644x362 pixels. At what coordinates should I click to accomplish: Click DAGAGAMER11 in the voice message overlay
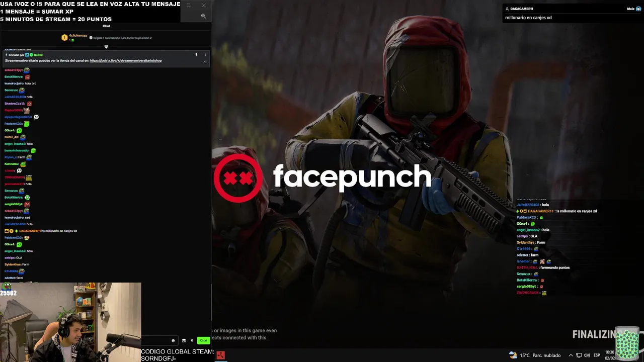tap(521, 9)
